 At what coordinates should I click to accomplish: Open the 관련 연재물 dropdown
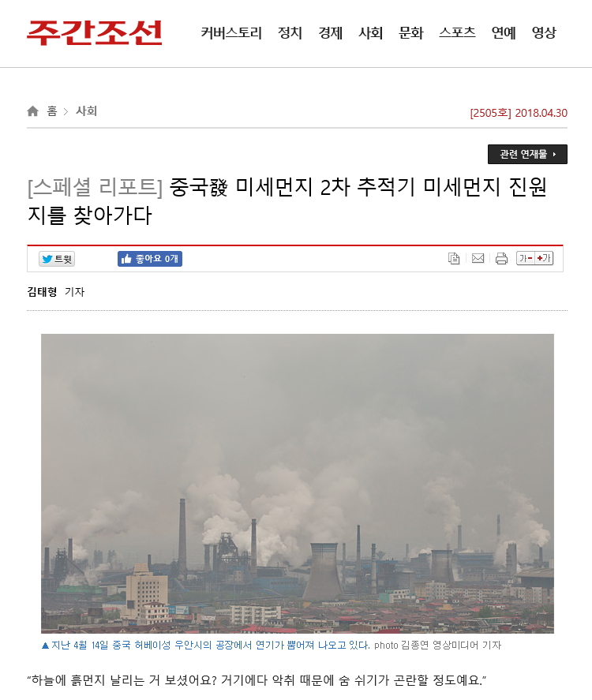click(x=527, y=154)
